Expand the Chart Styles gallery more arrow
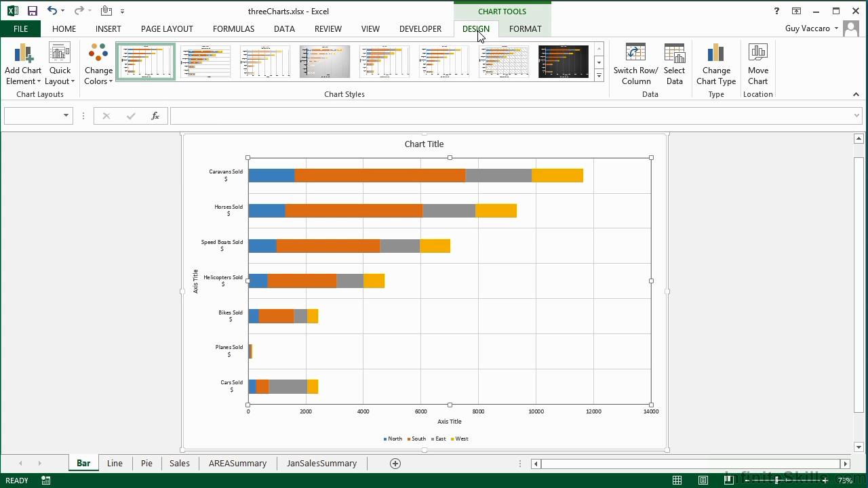The height and width of the screenshot is (488, 868). (599, 77)
